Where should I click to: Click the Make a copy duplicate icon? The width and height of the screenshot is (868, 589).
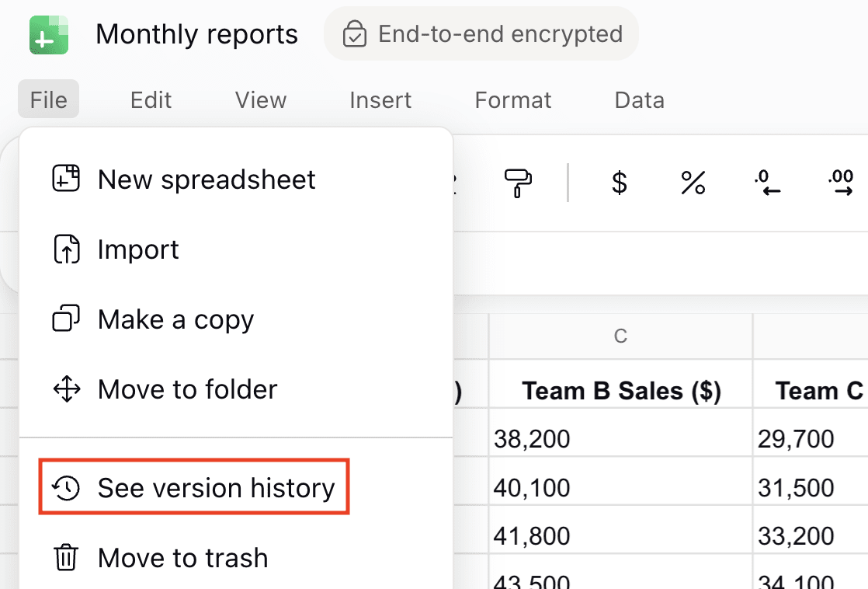(66, 319)
